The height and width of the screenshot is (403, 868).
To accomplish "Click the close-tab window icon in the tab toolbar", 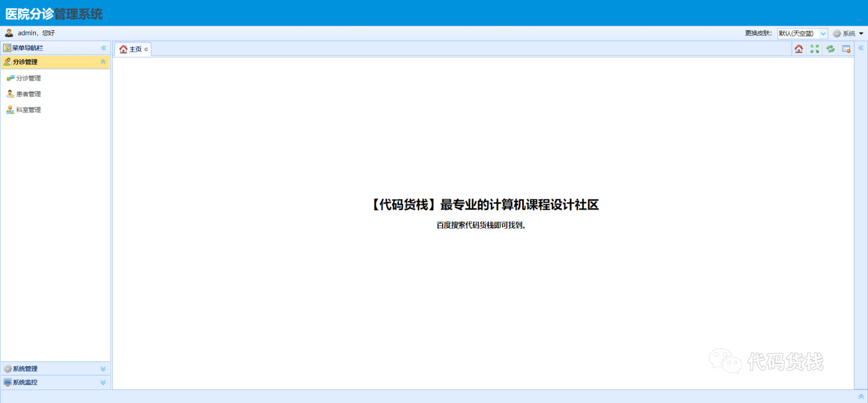I will coord(846,49).
